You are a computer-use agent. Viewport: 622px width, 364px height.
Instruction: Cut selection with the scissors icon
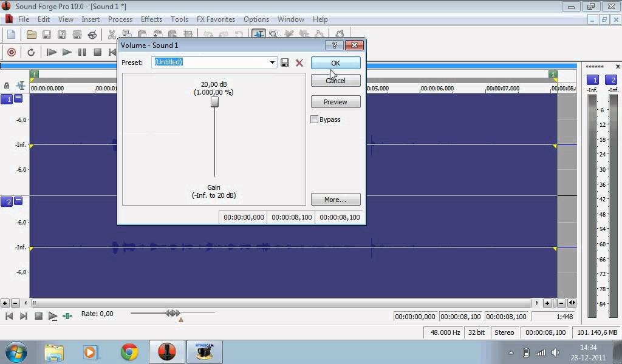pos(112,35)
